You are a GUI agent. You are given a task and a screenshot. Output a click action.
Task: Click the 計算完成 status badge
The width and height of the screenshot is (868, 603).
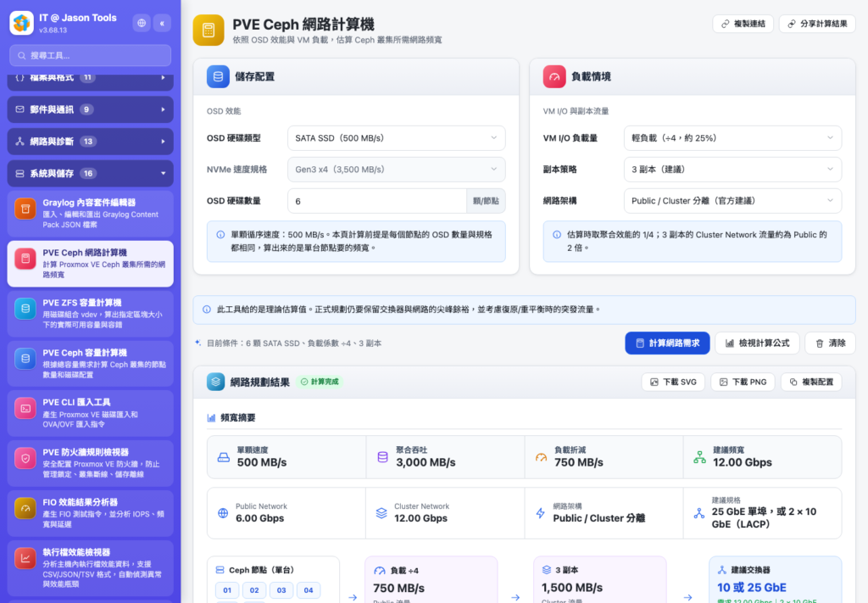[320, 382]
